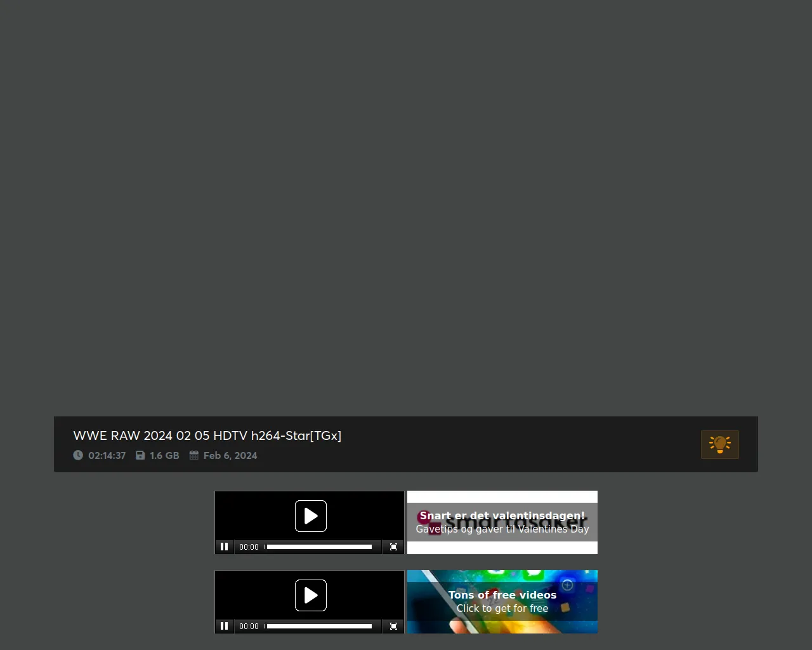Pause the bottom video player
The width and height of the screenshot is (812, 650).
(224, 626)
